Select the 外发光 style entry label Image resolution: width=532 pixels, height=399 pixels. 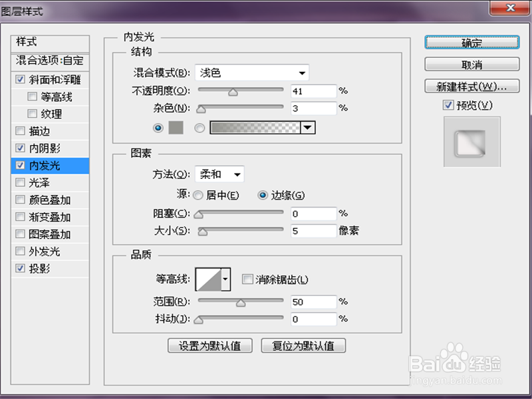[45, 251]
